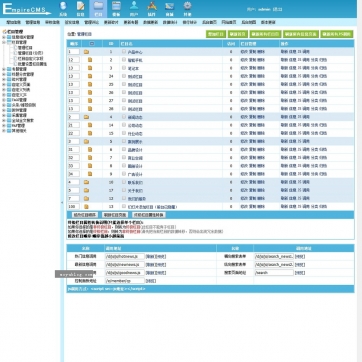Click the file icon in the ID 13 row

click(86, 206)
